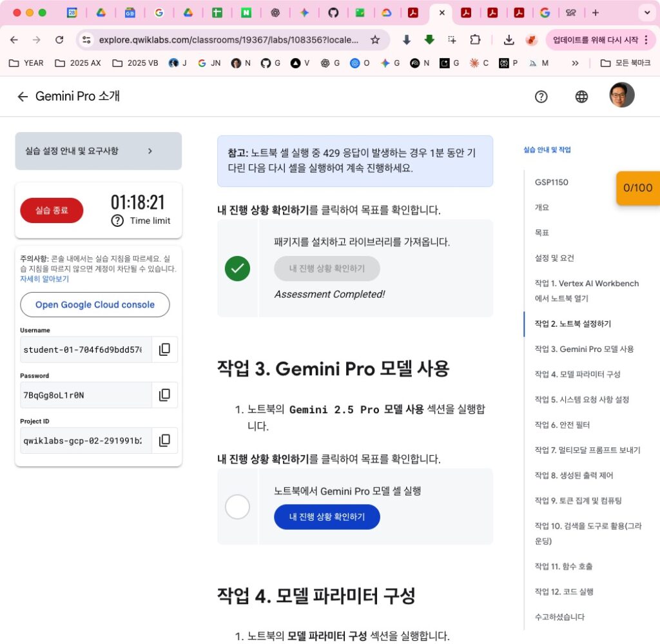Copy the Project ID value

tap(164, 440)
